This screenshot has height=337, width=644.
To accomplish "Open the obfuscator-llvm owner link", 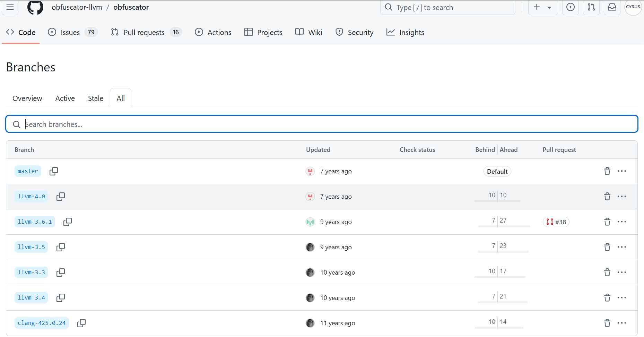I will [77, 7].
